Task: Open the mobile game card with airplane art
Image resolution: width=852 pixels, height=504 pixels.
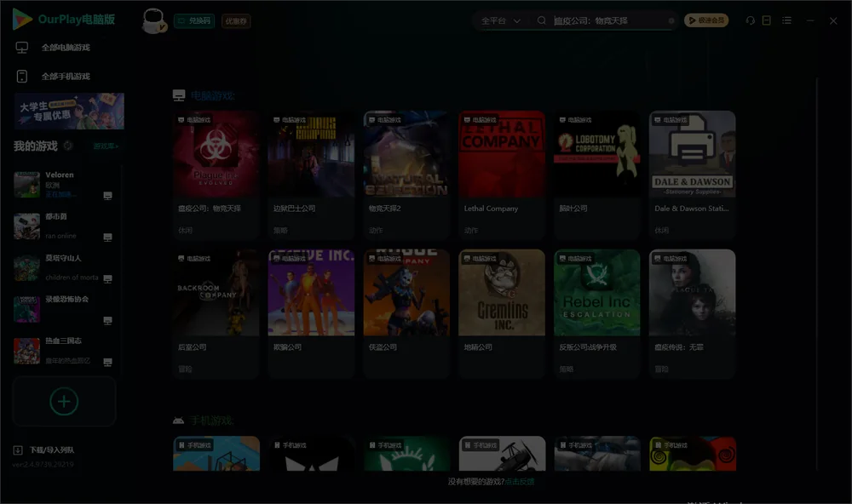Action: [x=502, y=454]
